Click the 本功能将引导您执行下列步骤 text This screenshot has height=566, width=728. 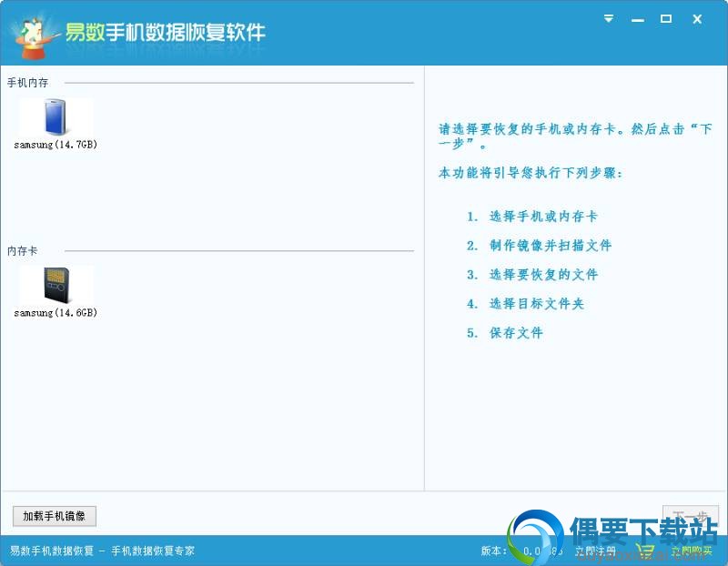tap(531, 173)
